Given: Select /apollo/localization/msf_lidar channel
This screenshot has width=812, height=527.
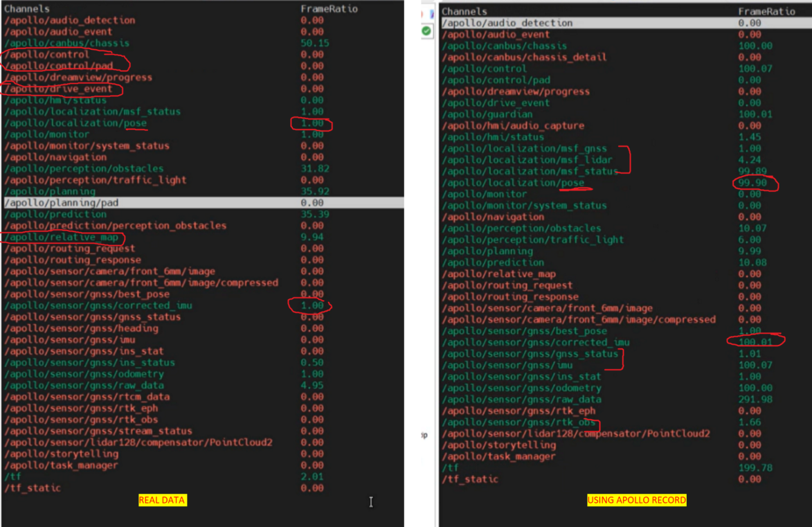Looking at the screenshot, I should [527, 159].
